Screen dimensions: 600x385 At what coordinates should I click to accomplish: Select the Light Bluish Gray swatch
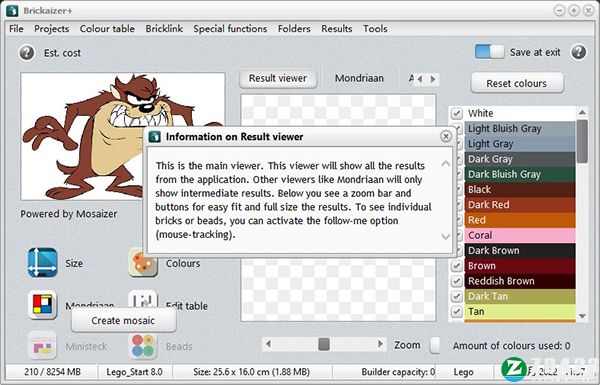(520, 129)
